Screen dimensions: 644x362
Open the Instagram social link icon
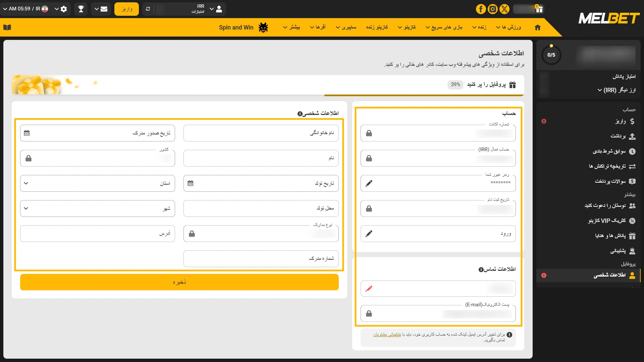pos(492,9)
